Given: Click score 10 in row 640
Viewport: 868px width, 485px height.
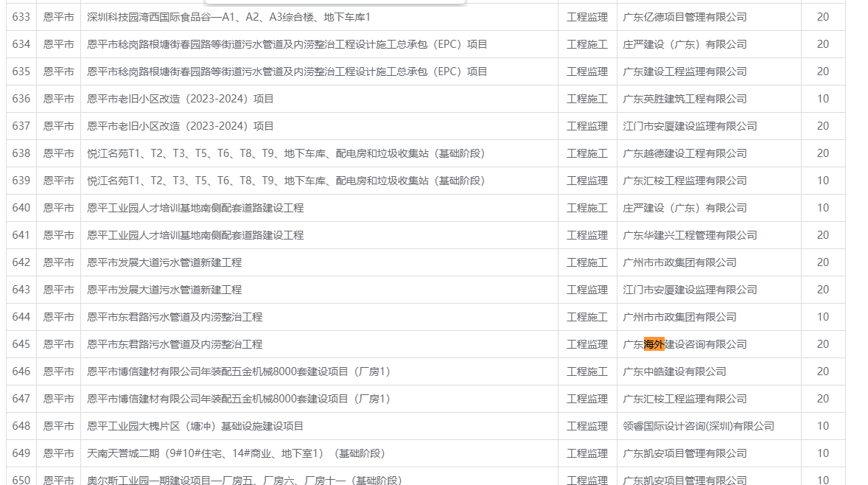Looking at the screenshot, I should (x=822, y=208).
